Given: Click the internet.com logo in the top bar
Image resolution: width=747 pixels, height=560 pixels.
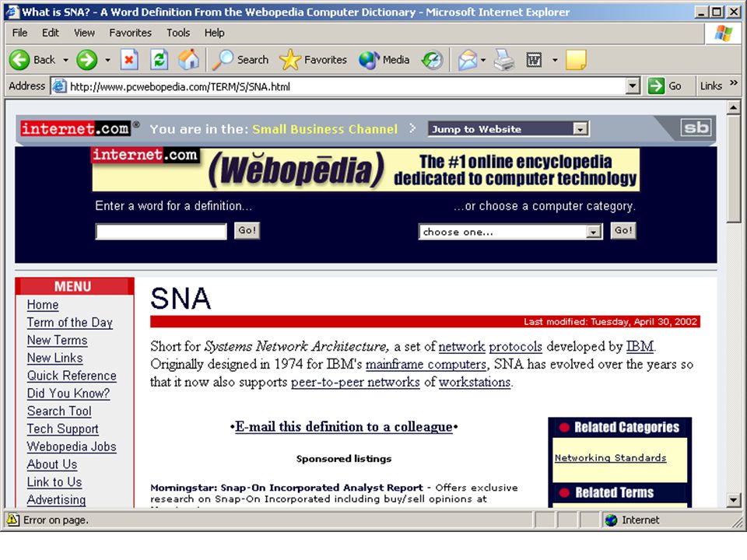Looking at the screenshot, I should tap(75, 128).
